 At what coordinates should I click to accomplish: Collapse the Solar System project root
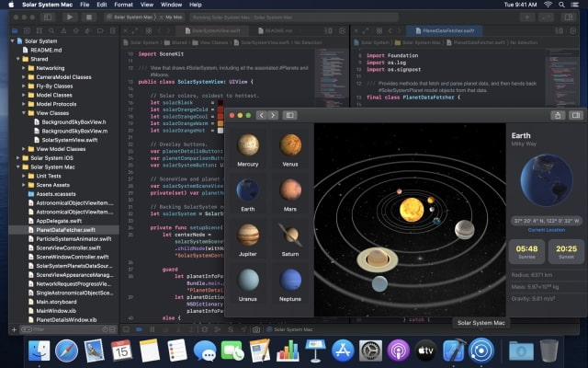pyautogui.click(x=12, y=40)
